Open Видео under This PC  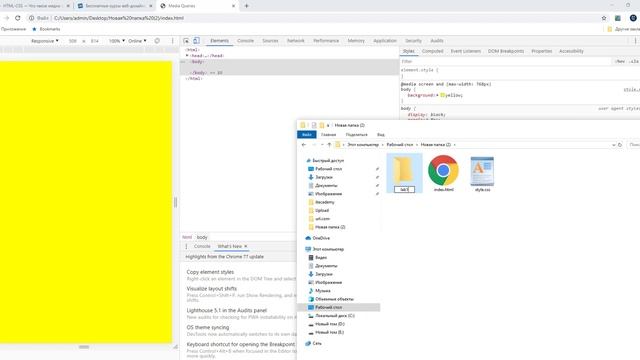[x=321, y=258]
